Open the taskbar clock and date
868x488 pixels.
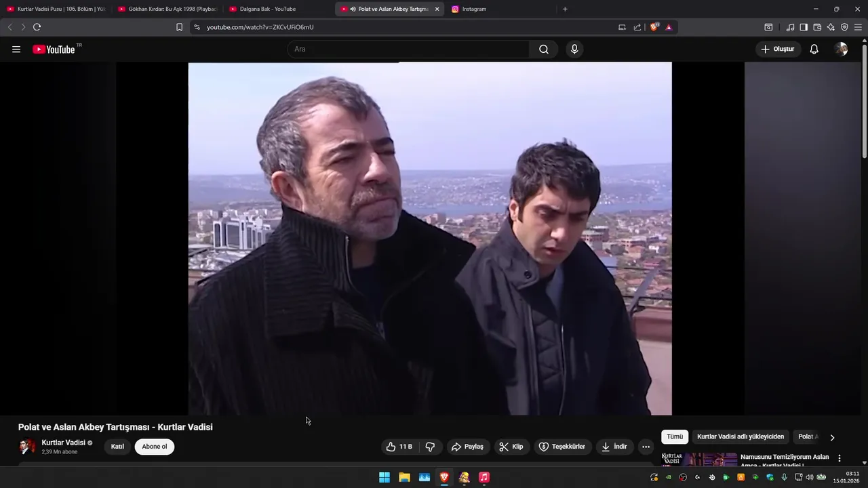pyautogui.click(x=848, y=477)
